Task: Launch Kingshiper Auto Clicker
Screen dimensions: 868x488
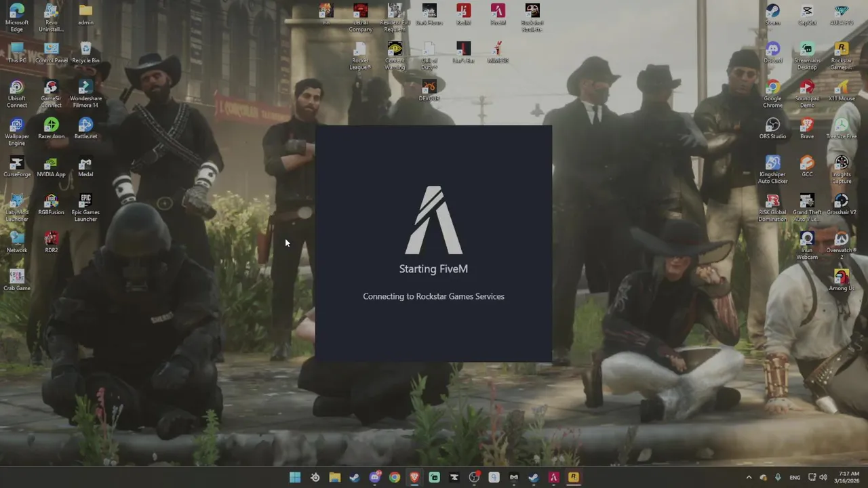Action: coord(772,169)
